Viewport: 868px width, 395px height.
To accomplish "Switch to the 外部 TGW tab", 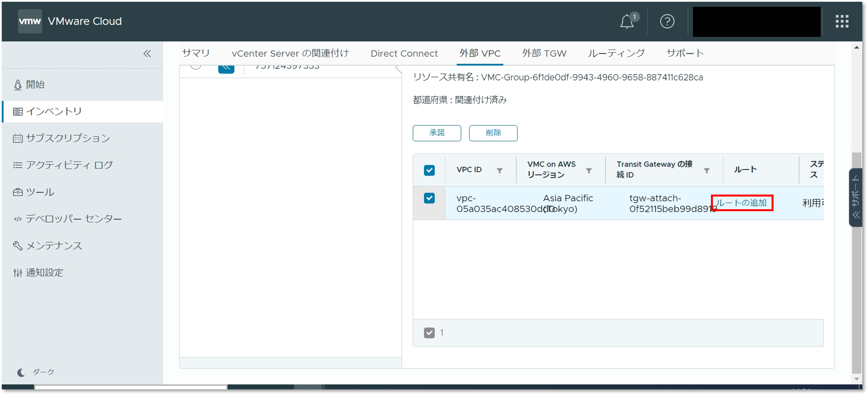I will pyautogui.click(x=544, y=53).
